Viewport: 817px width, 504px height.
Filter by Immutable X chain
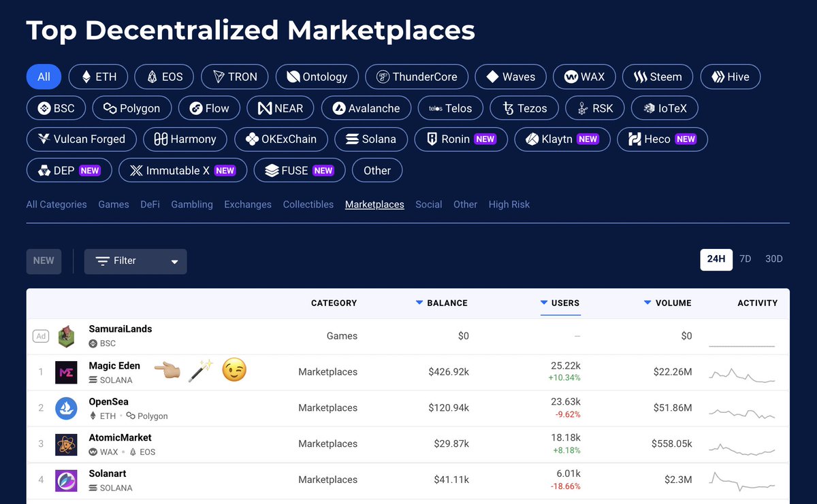182,171
